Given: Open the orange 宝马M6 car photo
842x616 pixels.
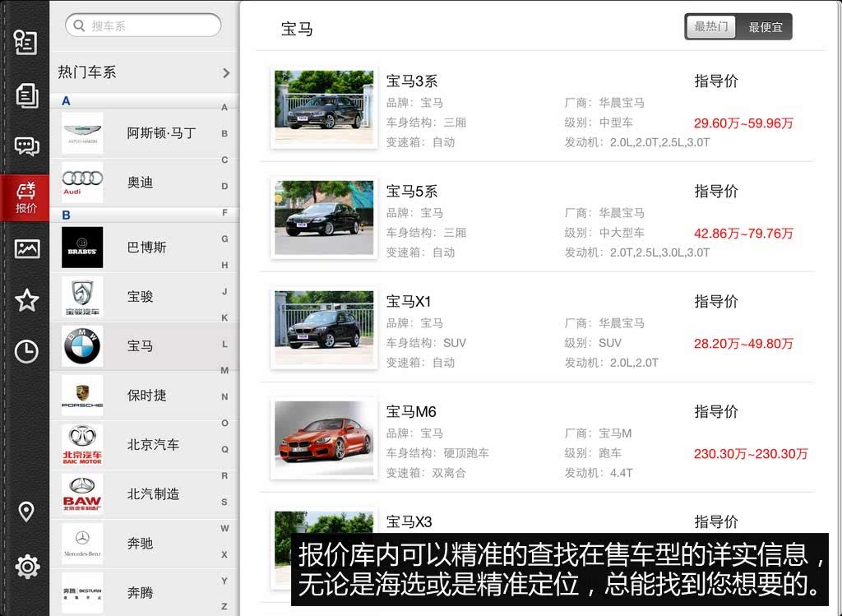Looking at the screenshot, I should [x=324, y=438].
